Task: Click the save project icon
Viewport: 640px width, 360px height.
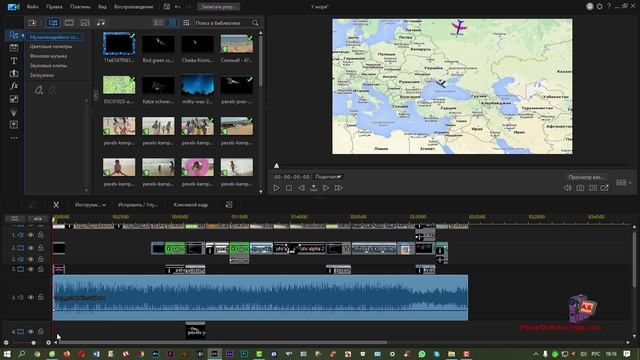Action: (x=167, y=7)
